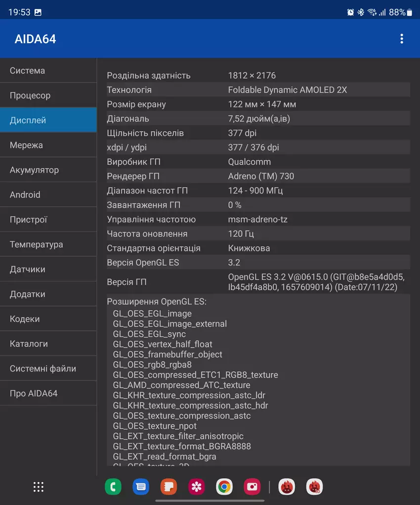Open the three-dot overflow menu
The height and width of the screenshot is (505, 420).
(401, 39)
